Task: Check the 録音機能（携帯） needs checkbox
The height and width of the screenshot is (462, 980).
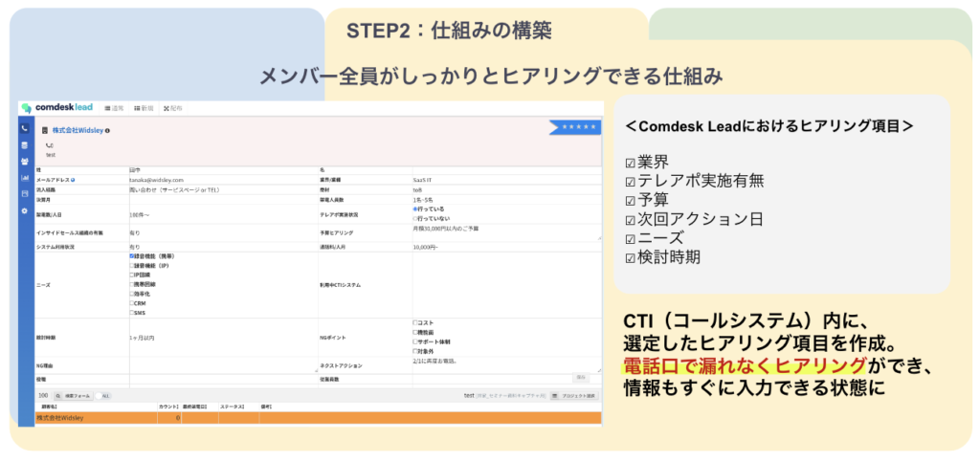Action: 132,256
